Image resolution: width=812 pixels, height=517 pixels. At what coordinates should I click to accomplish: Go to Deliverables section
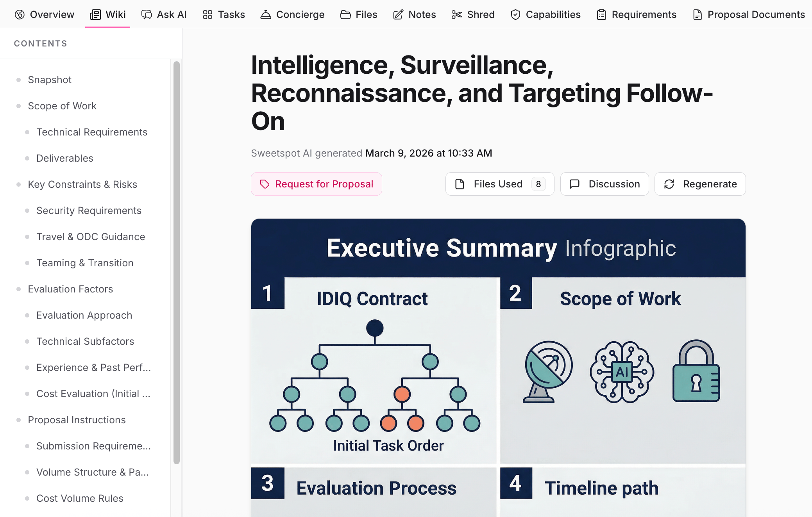click(65, 158)
